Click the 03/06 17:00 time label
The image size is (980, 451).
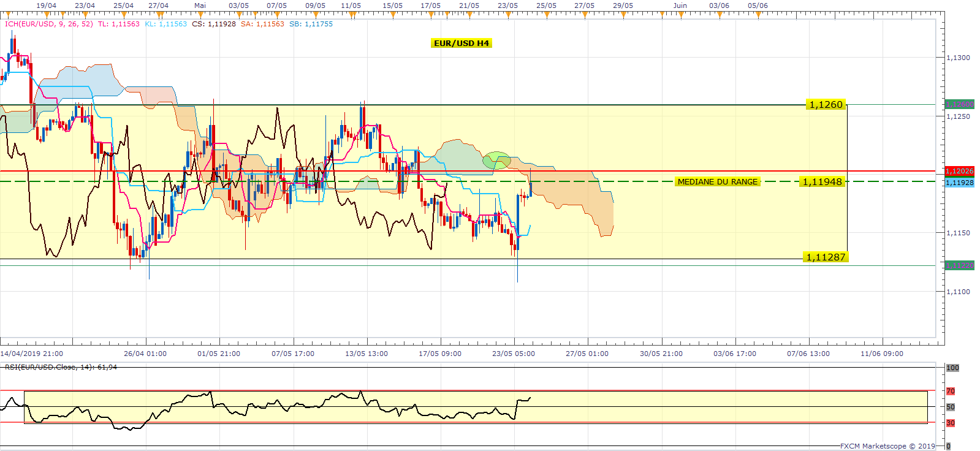pyautogui.click(x=735, y=354)
